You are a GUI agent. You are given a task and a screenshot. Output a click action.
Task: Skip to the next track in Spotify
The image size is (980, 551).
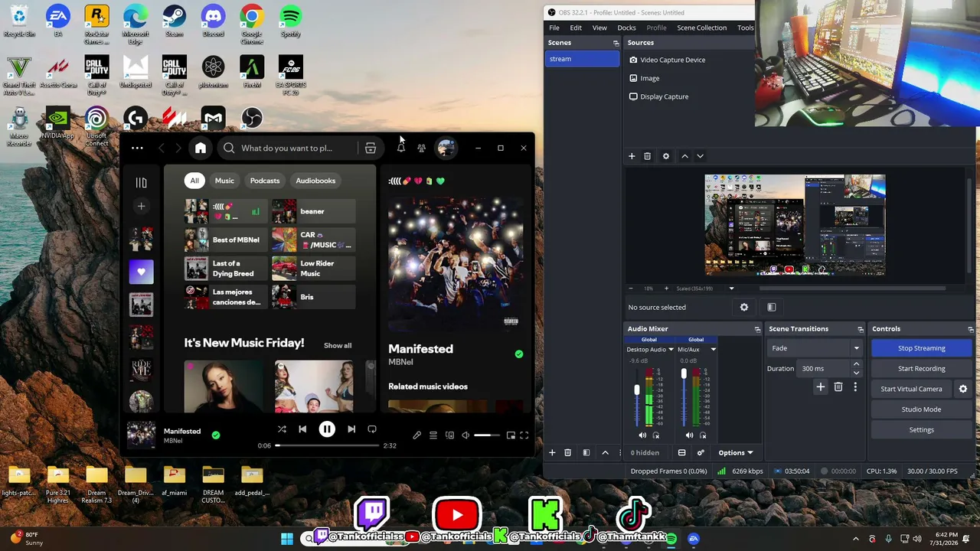(x=351, y=429)
